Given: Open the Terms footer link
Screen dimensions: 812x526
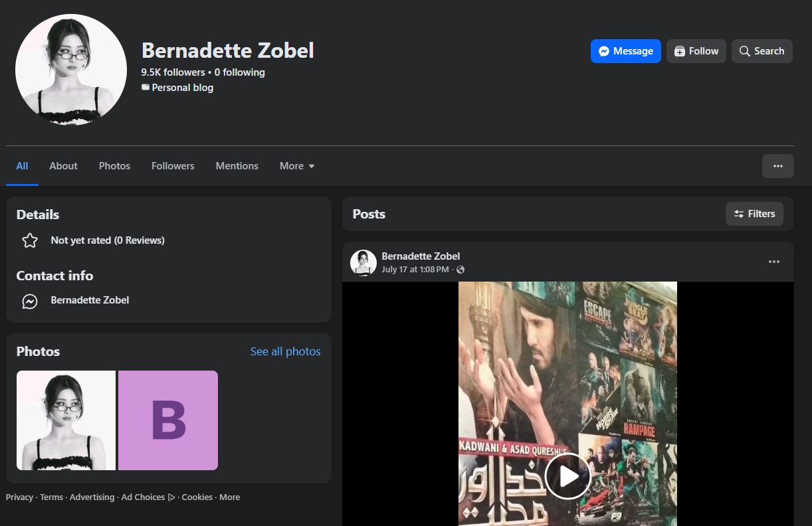Looking at the screenshot, I should [x=51, y=497].
